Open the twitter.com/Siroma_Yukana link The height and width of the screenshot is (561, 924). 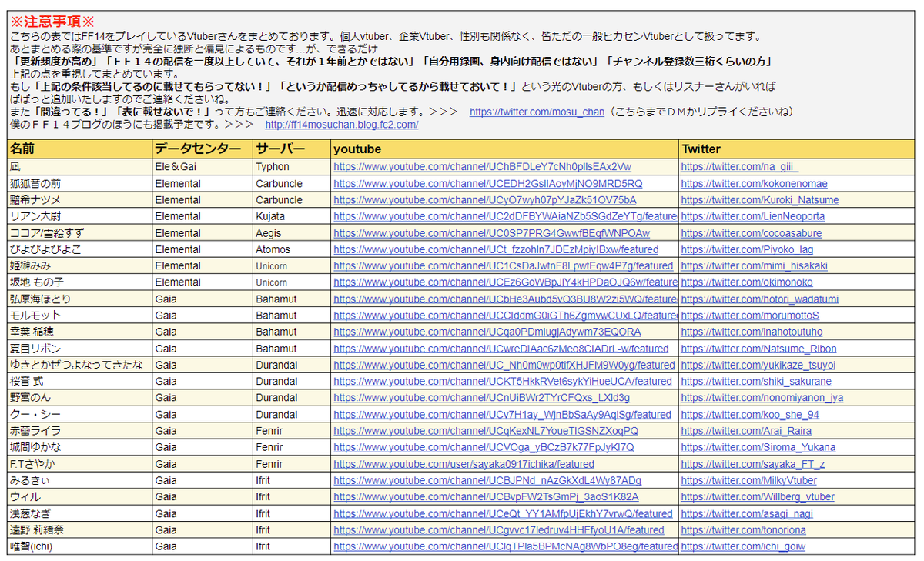coord(758,447)
